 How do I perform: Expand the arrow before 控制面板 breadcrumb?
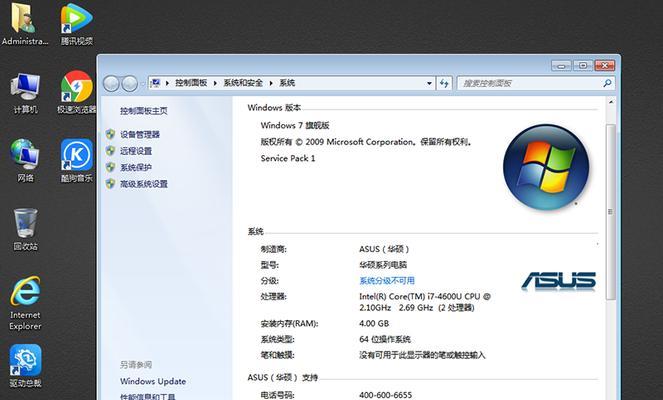click(167, 83)
